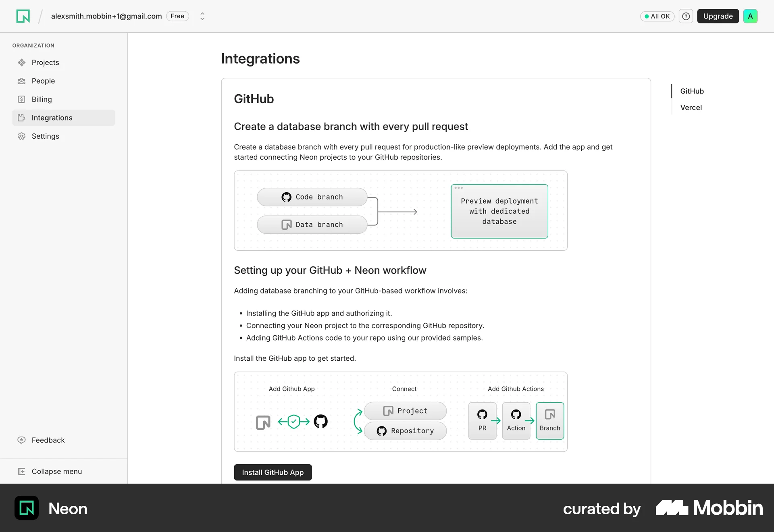Click the Data branch pill

point(312,224)
